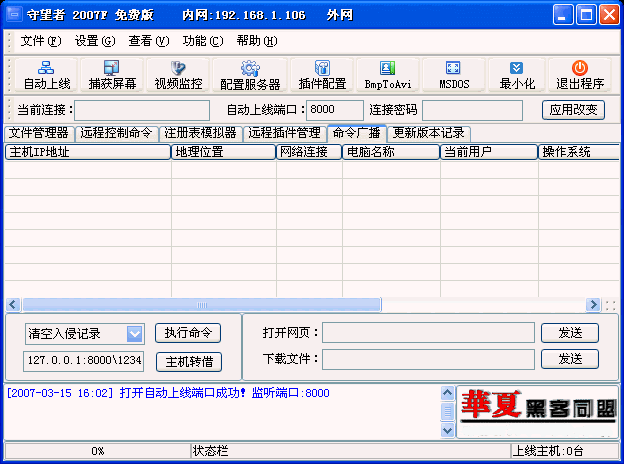Open the MSDOS toolbar icon
624x464 pixels.
(453, 76)
